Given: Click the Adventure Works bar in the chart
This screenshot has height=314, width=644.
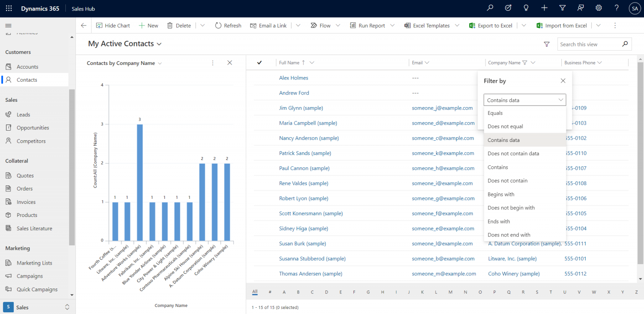Looking at the screenshot, I should point(140,183).
